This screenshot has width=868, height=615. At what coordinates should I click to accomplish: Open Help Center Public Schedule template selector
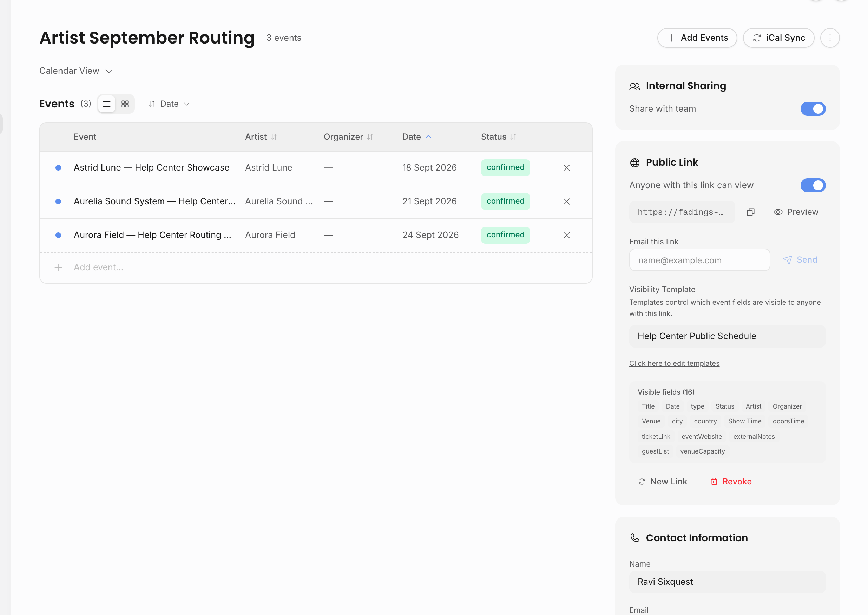coord(727,336)
